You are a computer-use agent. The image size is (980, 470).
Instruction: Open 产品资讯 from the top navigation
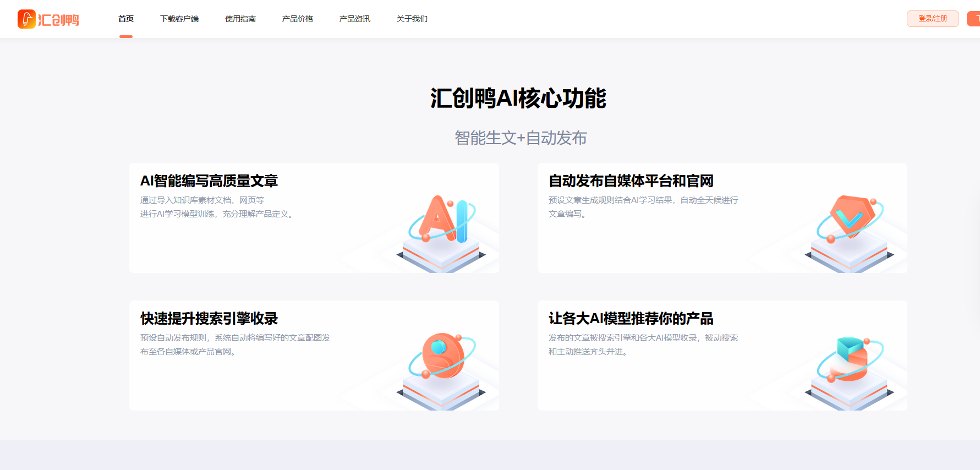pyautogui.click(x=355, y=19)
